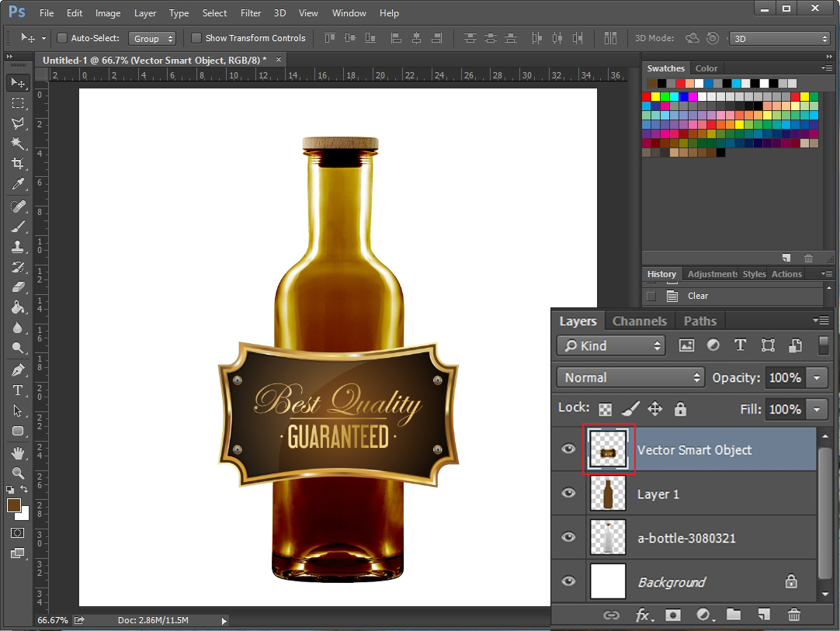The width and height of the screenshot is (840, 631).
Task: Toggle layer filtering switch on
Action: (x=824, y=345)
